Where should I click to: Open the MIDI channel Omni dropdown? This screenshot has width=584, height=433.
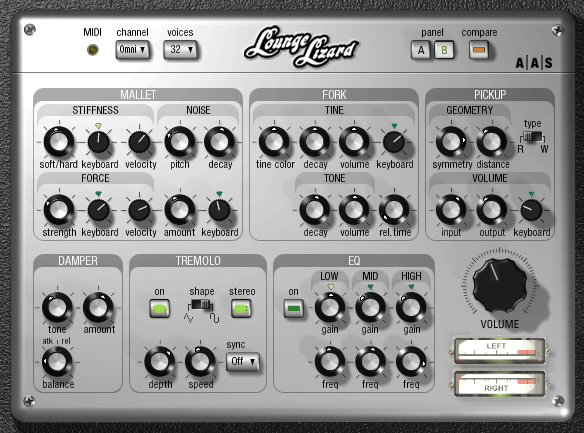click(132, 49)
